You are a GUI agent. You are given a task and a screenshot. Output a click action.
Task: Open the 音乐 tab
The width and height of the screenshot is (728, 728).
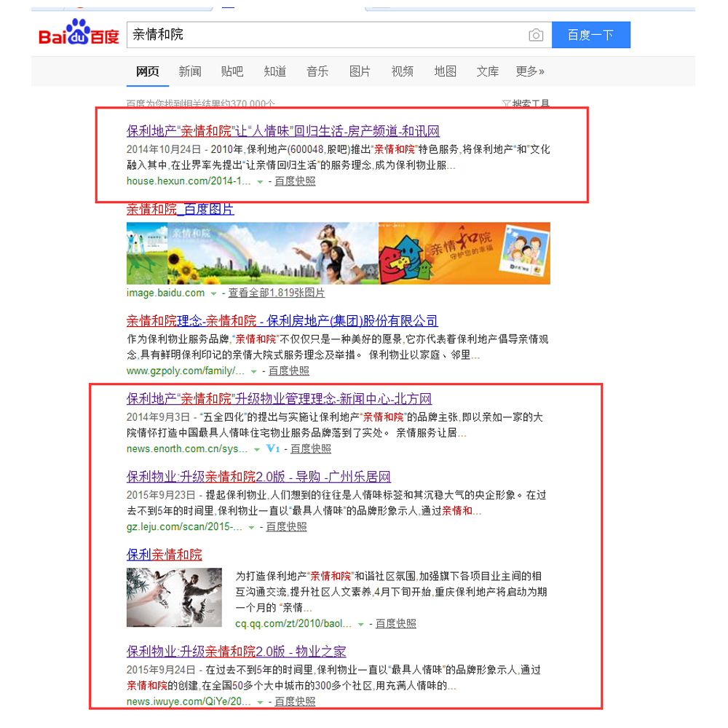pos(317,71)
